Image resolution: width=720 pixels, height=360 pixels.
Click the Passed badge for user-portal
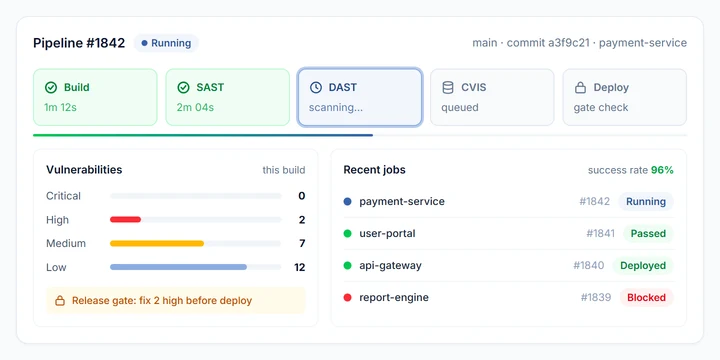[x=648, y=234]
